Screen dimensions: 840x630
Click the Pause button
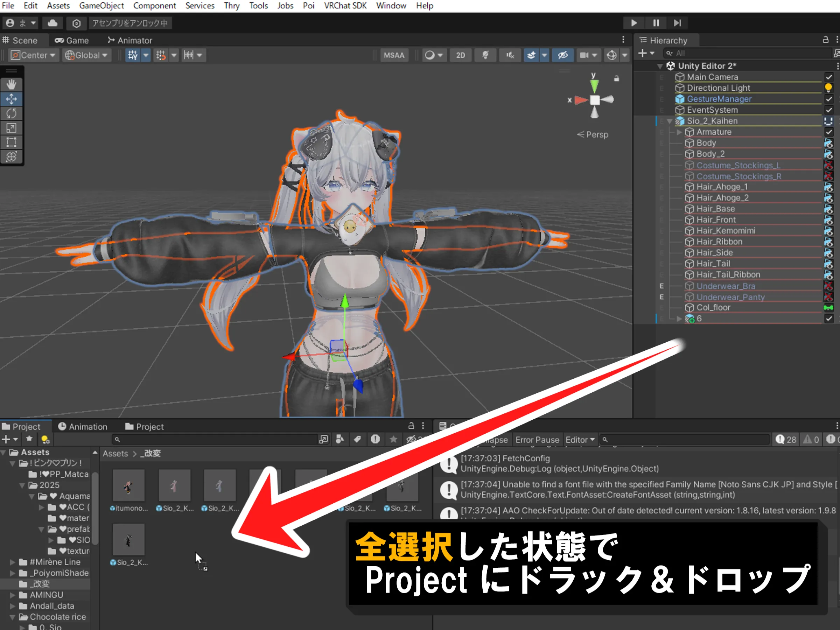click(x=656, y=23)
